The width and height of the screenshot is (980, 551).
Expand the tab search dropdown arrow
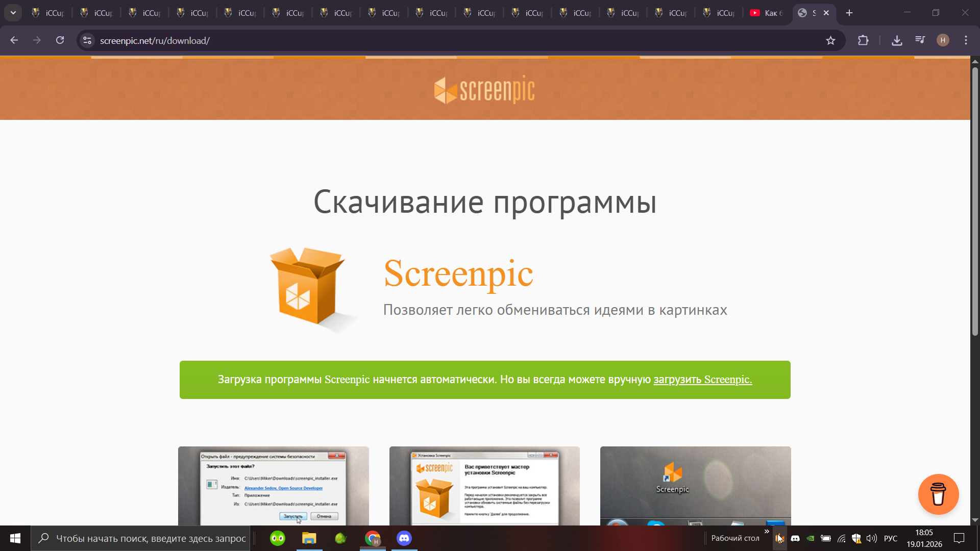[x=13, y=13]
